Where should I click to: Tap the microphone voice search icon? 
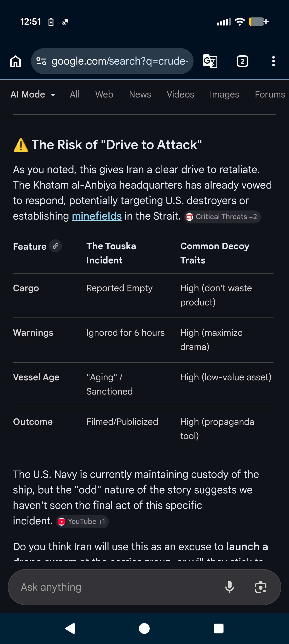pos(230,587)
